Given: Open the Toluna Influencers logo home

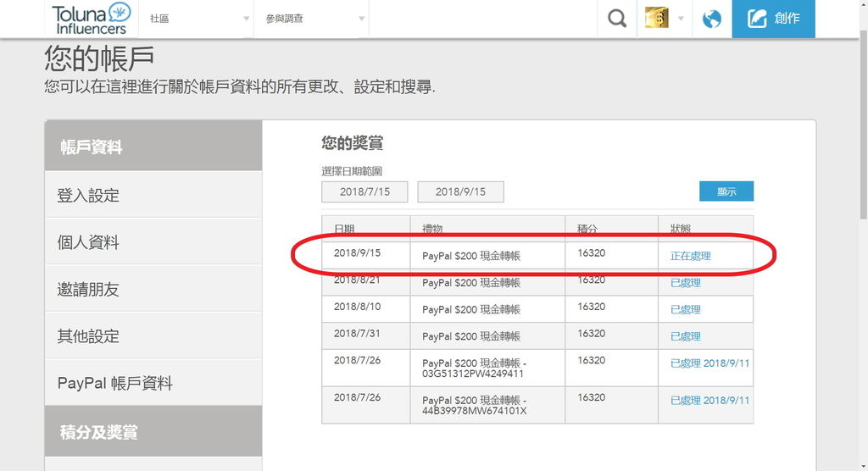Looking at the screenshot, I should tap(92, 19).
